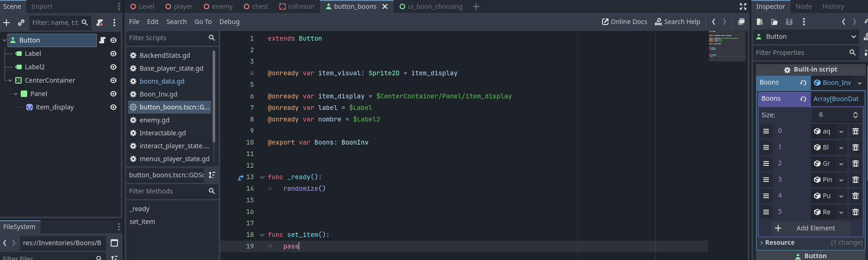Click the add new node plus icon
Image resolution: width=868 pixels, height=260 pixels.
(6, 23)
